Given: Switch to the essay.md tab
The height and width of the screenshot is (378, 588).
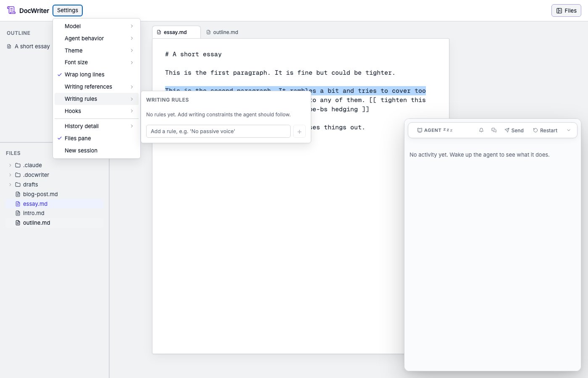Looking at the screenshot, I should pos(176,32).
